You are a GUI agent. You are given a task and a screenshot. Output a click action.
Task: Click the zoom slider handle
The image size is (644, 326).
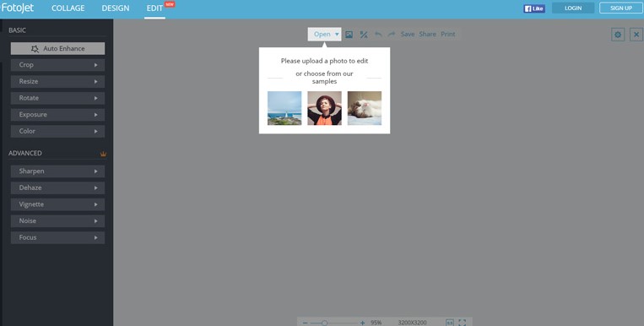click(x=324, y=323)
